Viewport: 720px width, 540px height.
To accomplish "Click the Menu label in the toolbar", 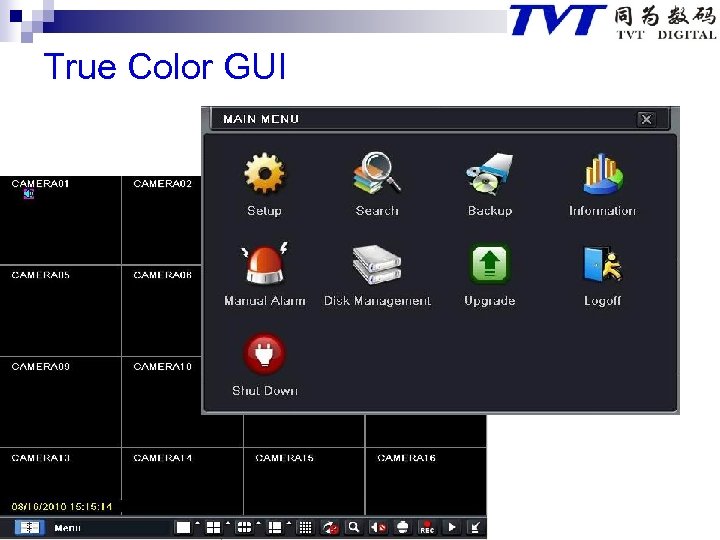I will click(68, 528).
